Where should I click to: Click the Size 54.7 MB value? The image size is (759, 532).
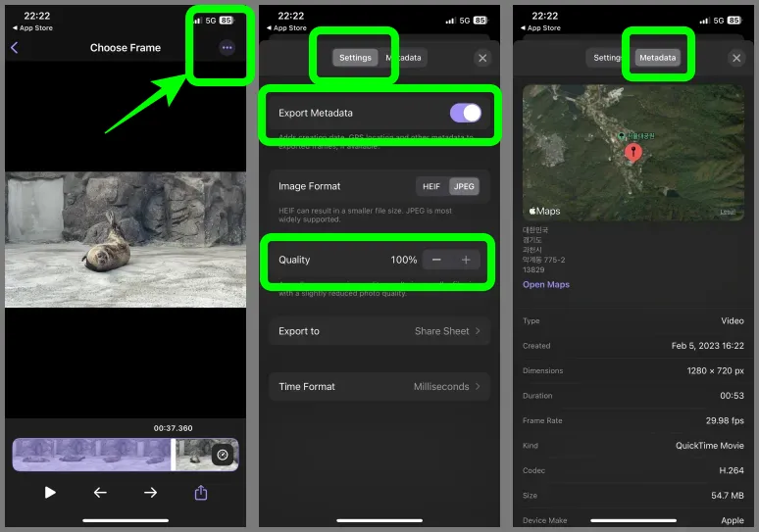pos(727,495)
